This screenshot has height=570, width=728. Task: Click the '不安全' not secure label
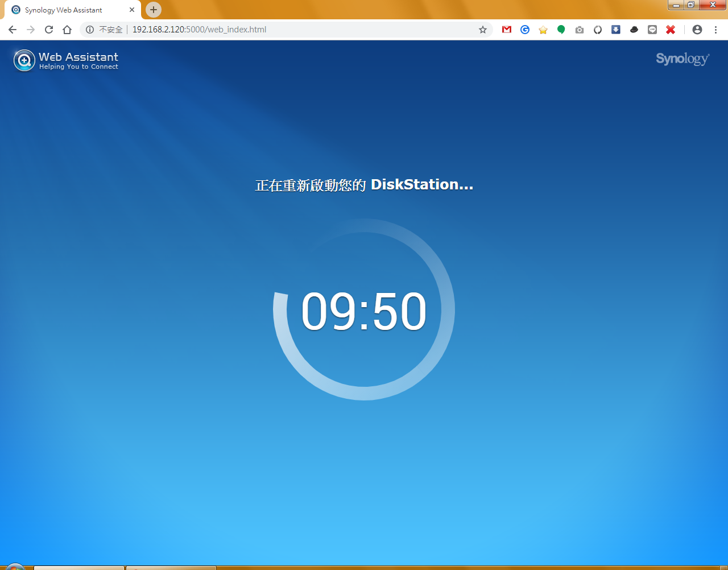point(111,30)
